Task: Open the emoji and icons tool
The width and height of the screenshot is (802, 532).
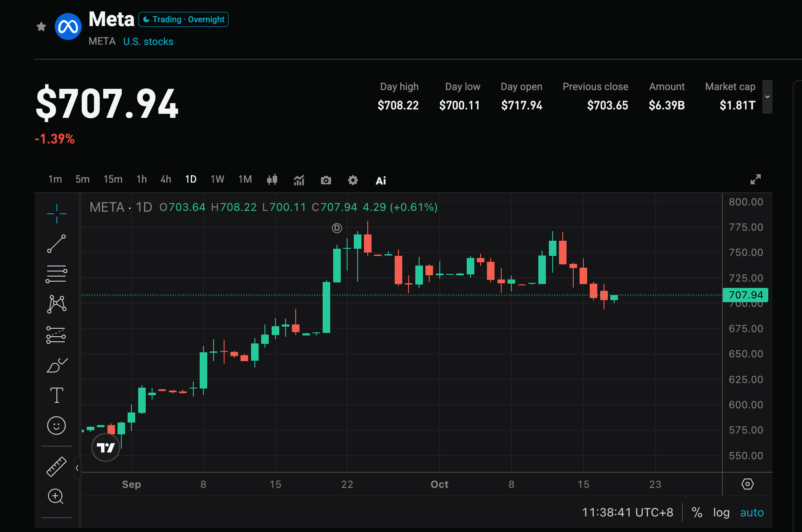Action: click(x=56, y=426)
